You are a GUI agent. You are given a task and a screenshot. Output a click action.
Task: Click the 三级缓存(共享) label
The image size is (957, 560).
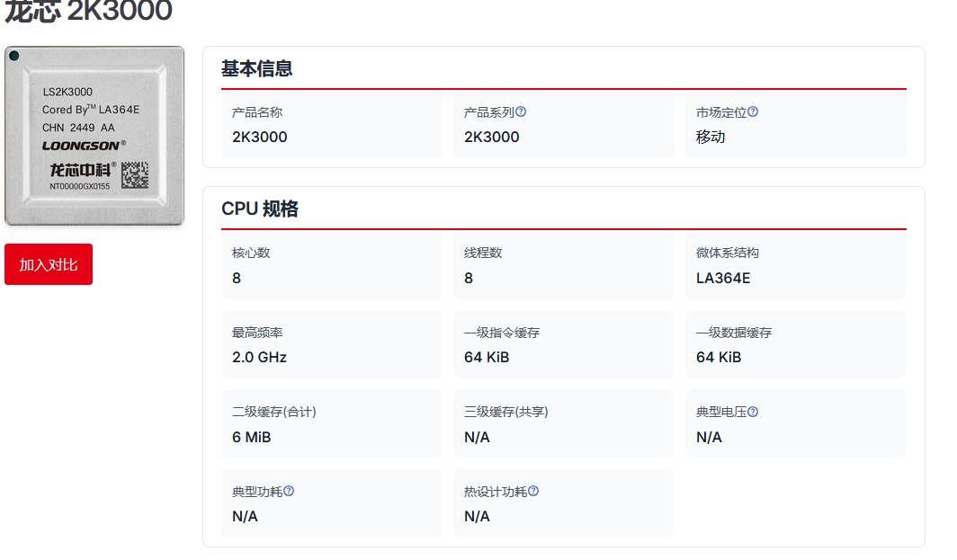pos(506,412)
